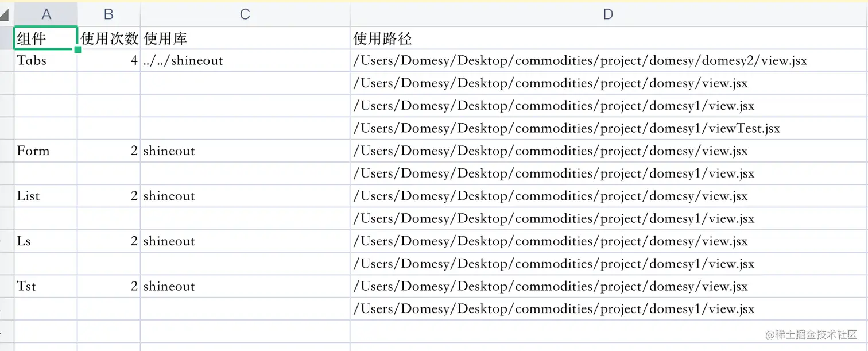Select column B header
Screen dimensions: 868x351
click(x=109, y=14)
